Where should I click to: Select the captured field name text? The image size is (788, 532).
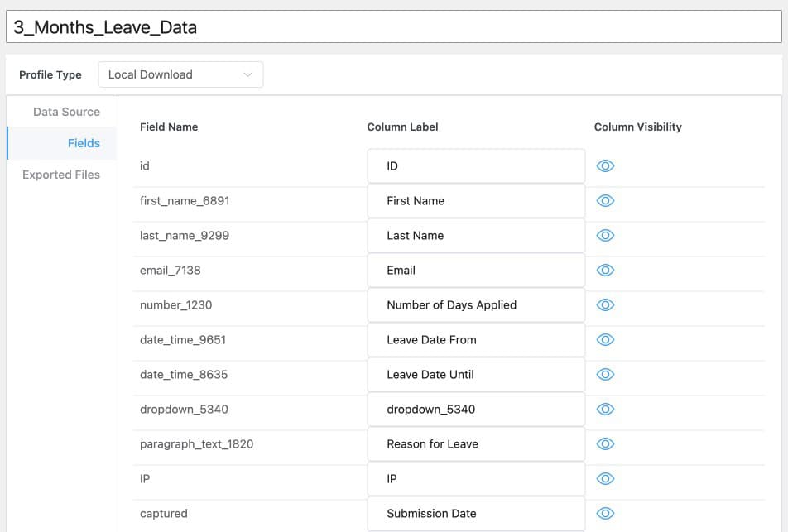[163, 513]
